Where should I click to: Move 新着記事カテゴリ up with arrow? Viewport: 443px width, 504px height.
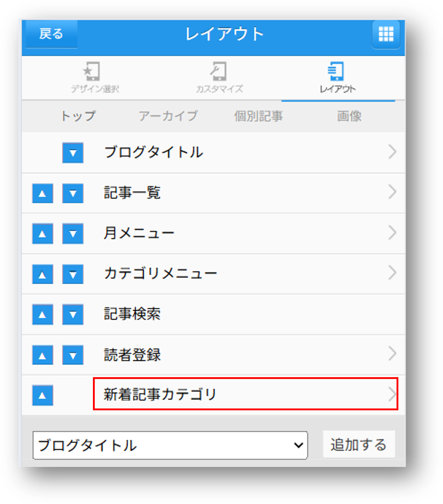tap(43, 395)
